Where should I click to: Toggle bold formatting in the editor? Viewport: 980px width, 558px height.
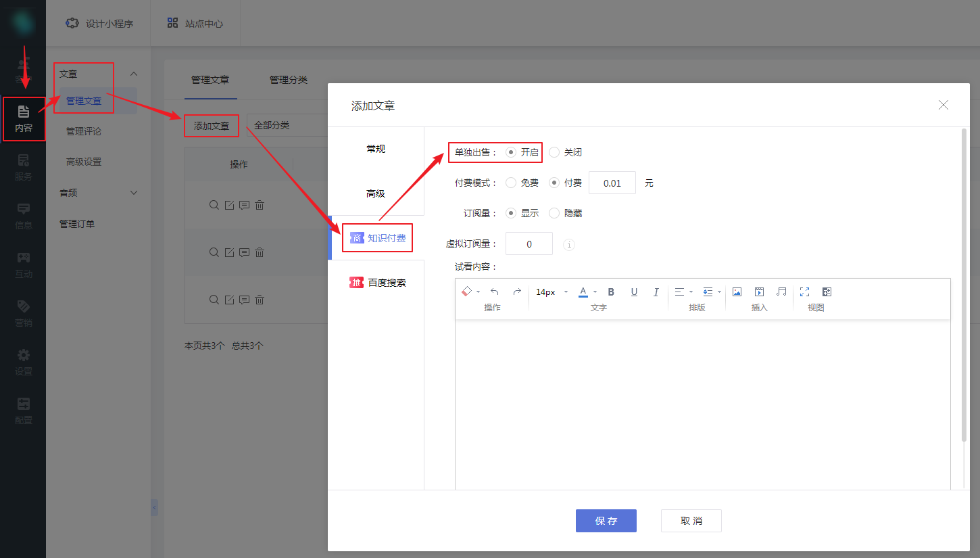611,292
